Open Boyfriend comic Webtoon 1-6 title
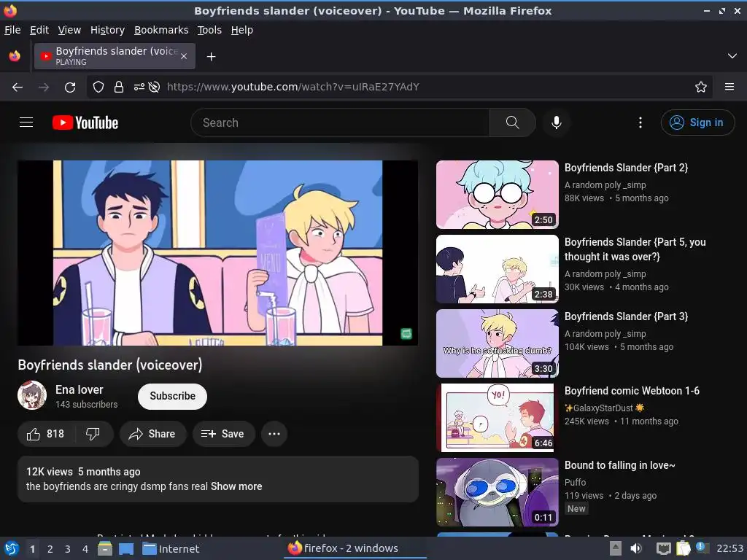 pyautogui.click(x=632, y=391)
